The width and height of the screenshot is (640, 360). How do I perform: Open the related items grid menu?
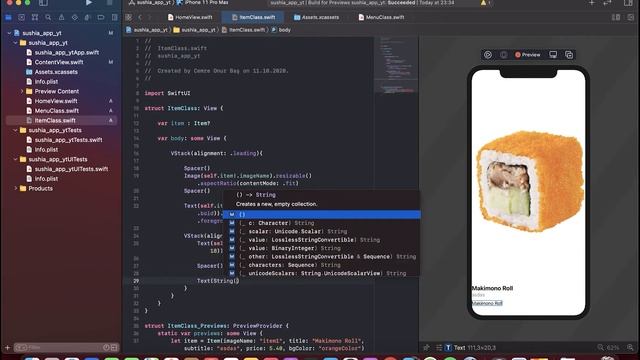click(129, 17)
